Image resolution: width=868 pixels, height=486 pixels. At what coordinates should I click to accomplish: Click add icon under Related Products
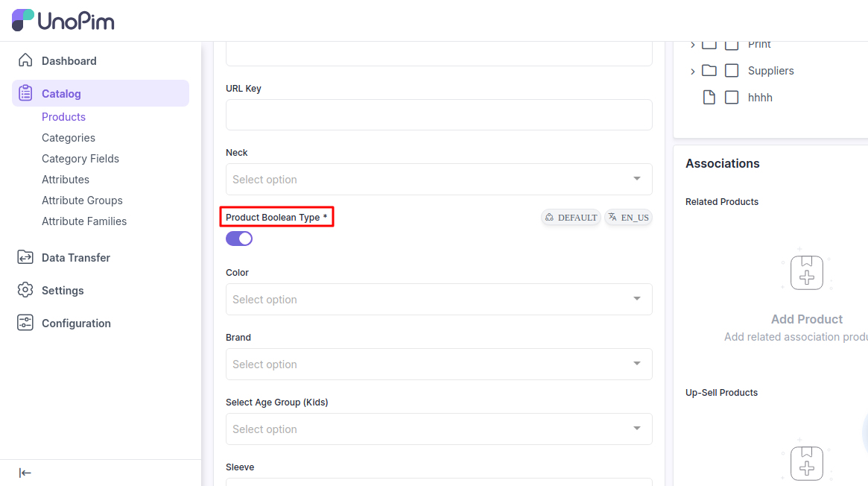pos(806,273)
